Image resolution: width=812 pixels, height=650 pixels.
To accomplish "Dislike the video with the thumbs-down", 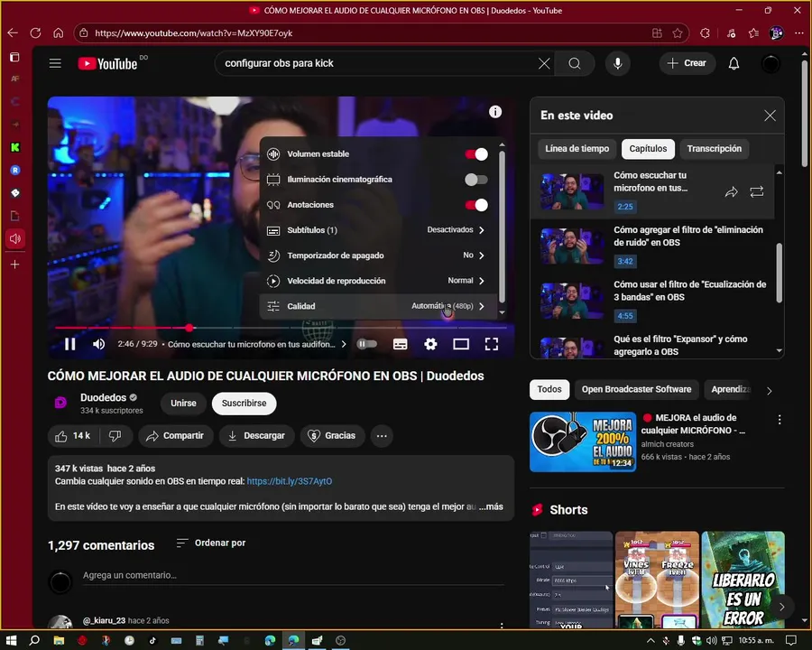I will pyautogui.click(x=115, y=436).
